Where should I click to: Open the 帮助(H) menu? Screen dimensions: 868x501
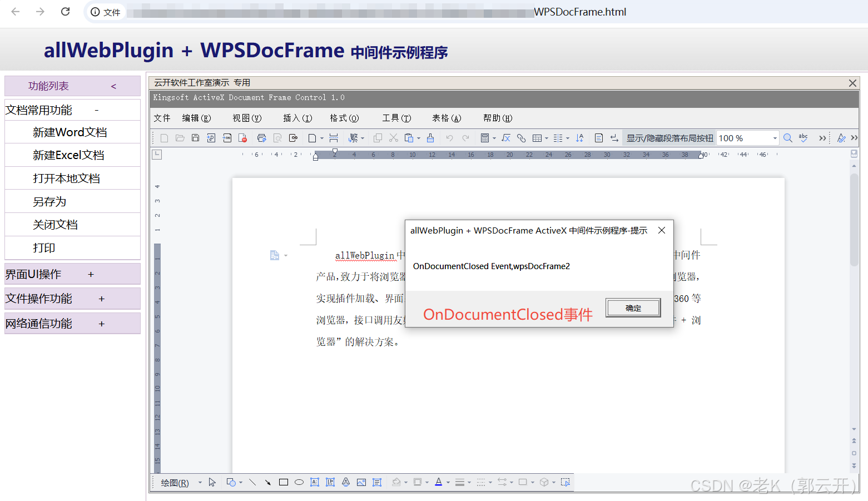(x=498, y=118)
